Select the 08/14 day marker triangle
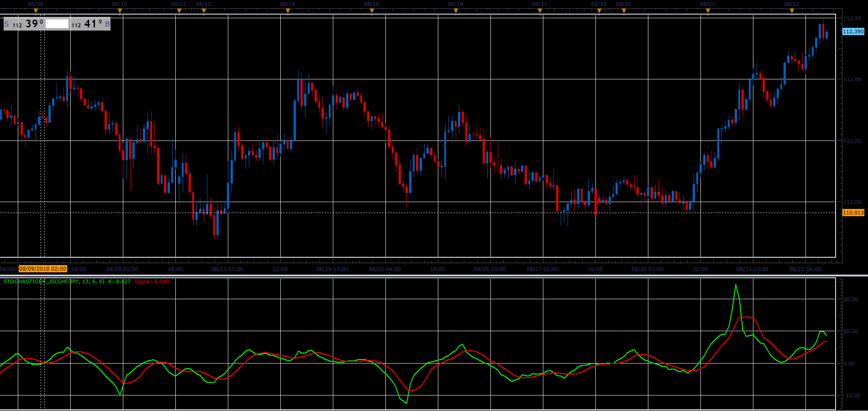 288,11
